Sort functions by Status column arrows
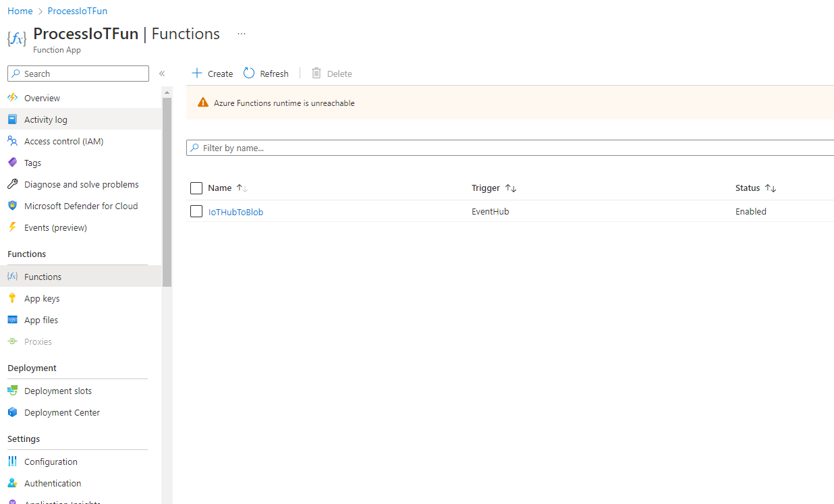The width and height of the screenshot is (834, 504). click(771, 188)
